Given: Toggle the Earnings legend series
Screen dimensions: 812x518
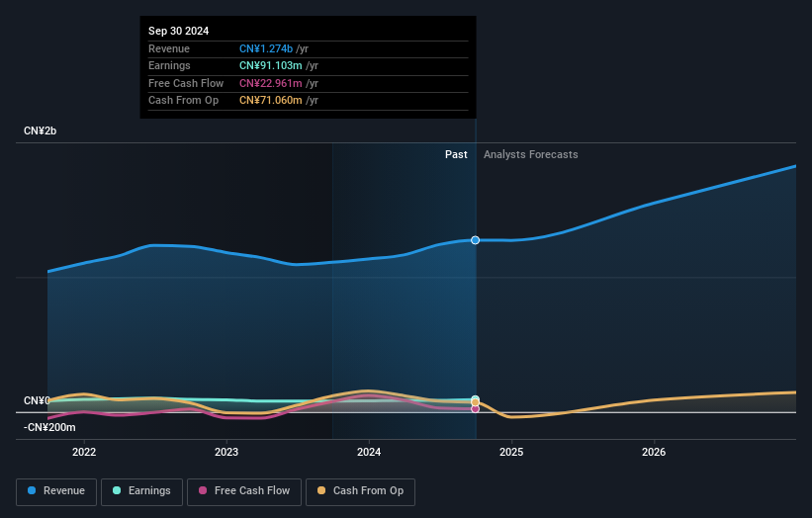Looking at the screenshot, I should click(x=141, y=491).
